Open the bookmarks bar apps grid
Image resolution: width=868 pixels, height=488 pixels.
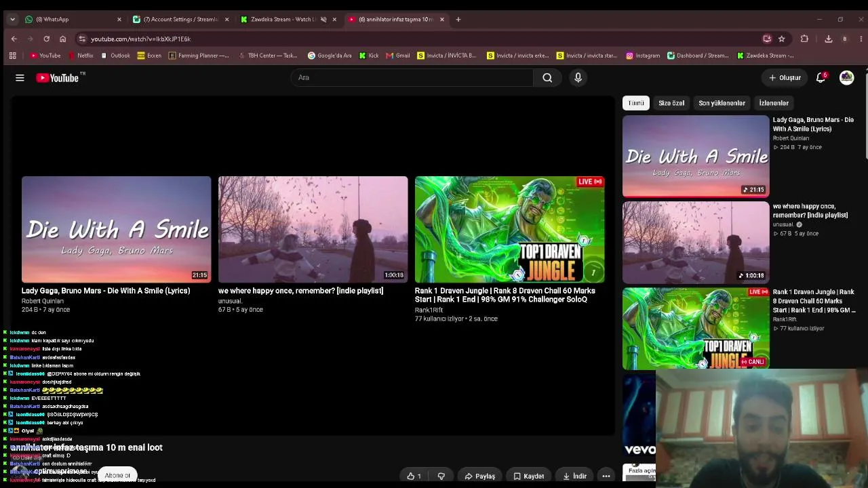(x=12, y=56)
